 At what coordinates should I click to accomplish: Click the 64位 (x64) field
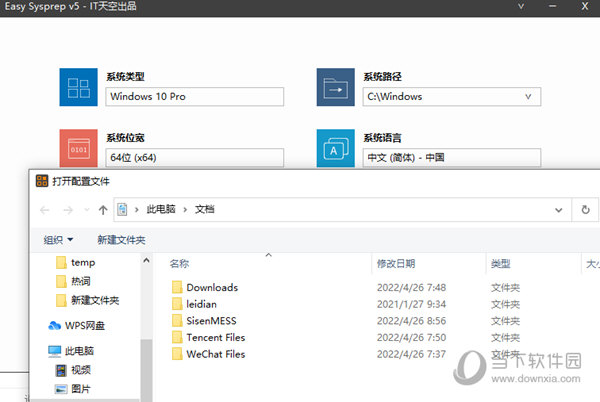point(195,158)
